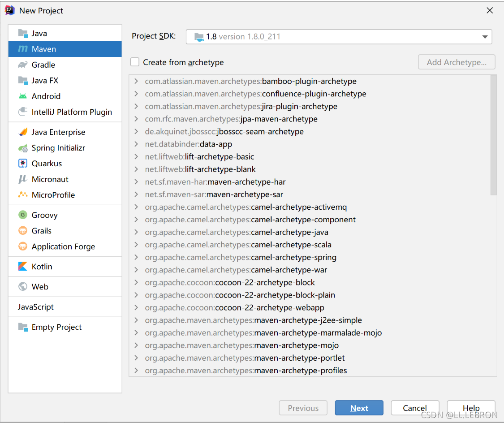Expand camel-archetype-activemq node
The width and height of the screenshot is (504, 423).
click(136, 207)
